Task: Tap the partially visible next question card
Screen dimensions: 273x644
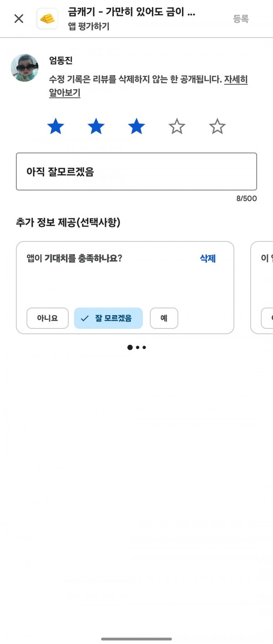Action: pyautogui.click(x=262, y=288)
